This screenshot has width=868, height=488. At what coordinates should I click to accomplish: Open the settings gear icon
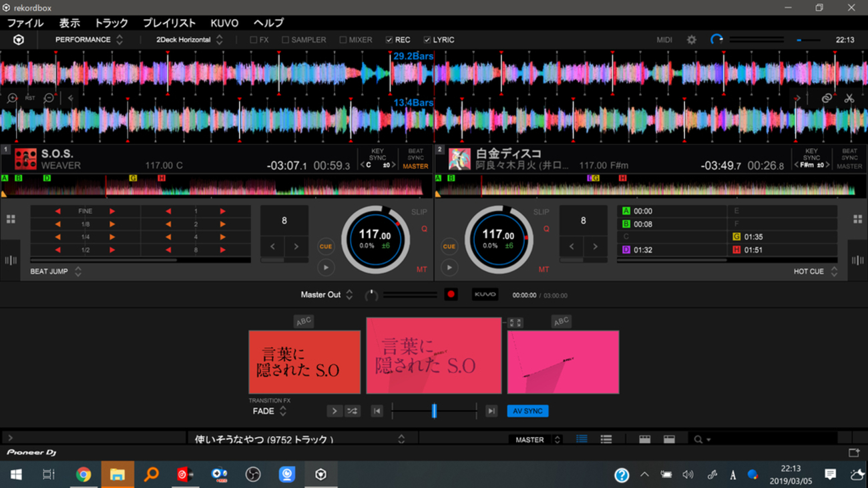(x=692, y=40)
